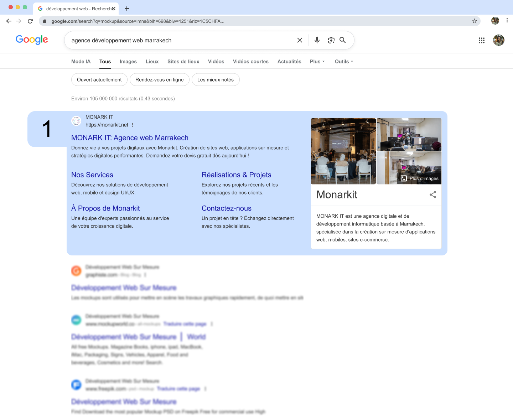
Task: Open the Google apps grid
Action: (482, 40)
